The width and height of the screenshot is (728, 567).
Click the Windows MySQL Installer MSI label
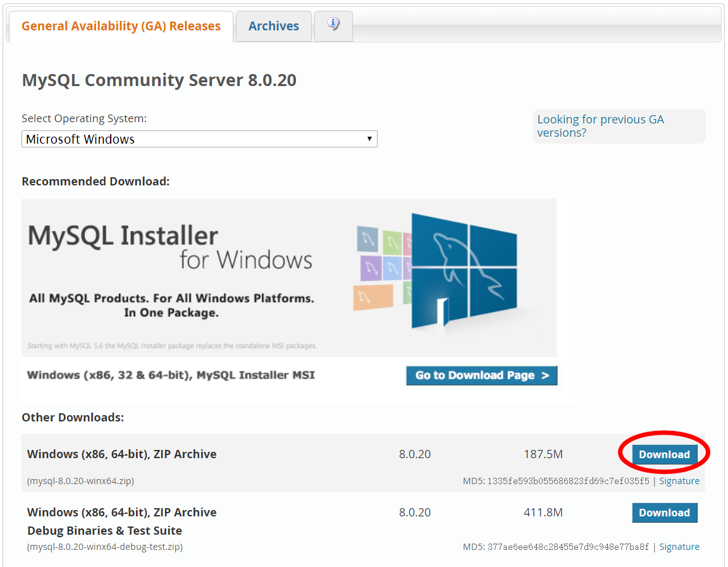tap(171, 375)
